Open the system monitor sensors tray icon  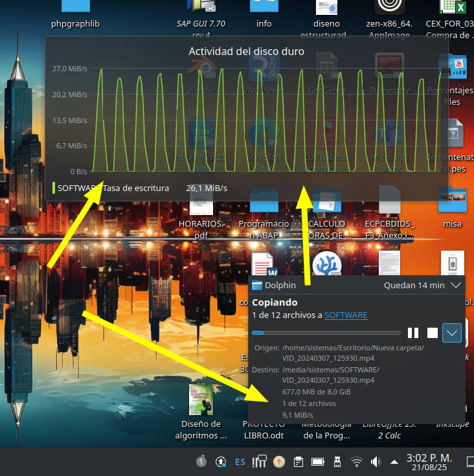(259, 461)
